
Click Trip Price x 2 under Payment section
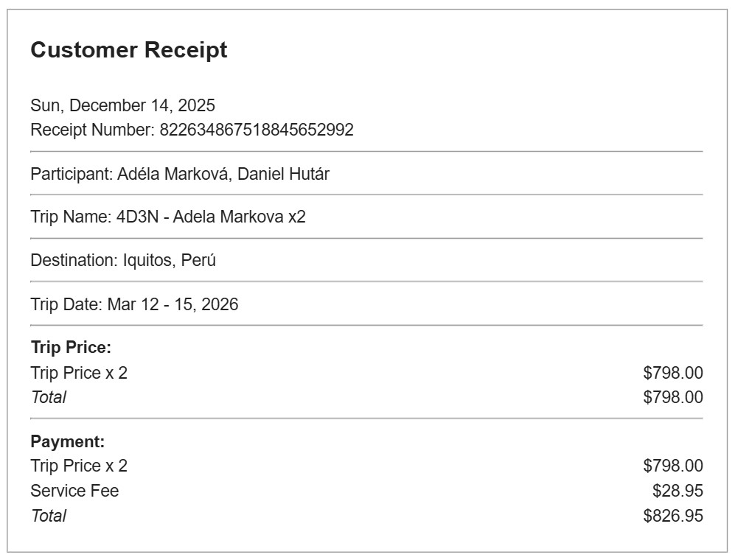point(79,466)
